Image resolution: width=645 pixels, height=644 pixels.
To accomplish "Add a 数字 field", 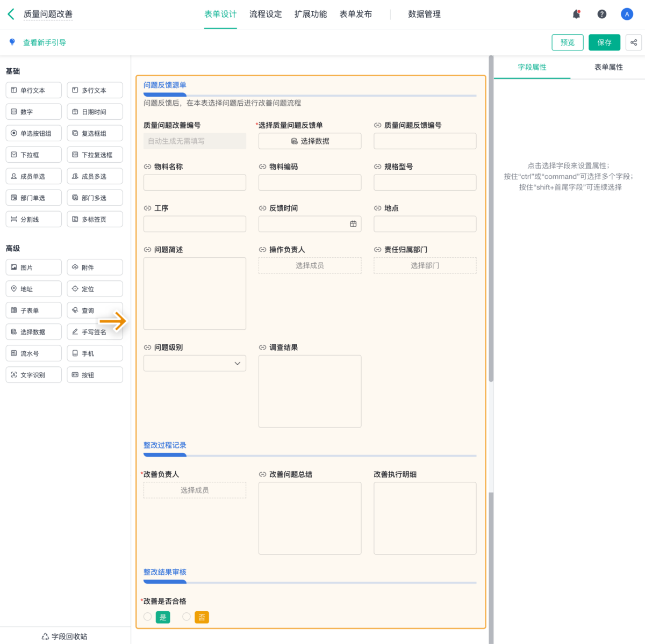I will 34,112.
